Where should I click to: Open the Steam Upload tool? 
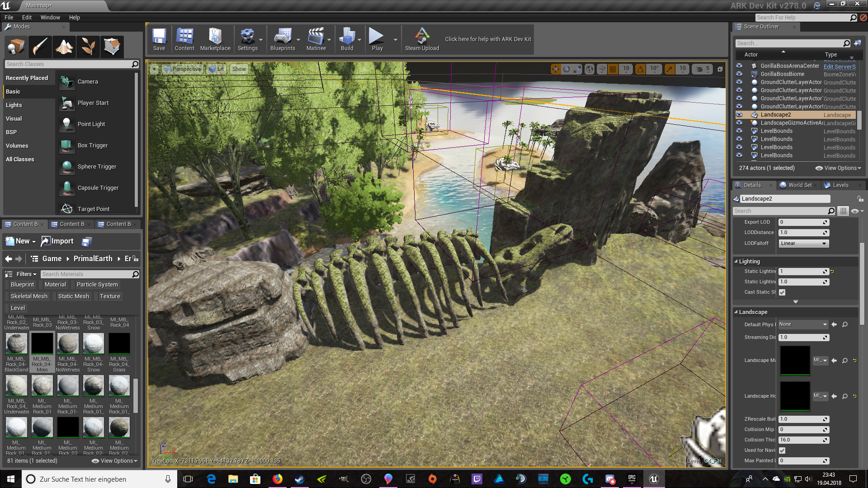(422, 40)
